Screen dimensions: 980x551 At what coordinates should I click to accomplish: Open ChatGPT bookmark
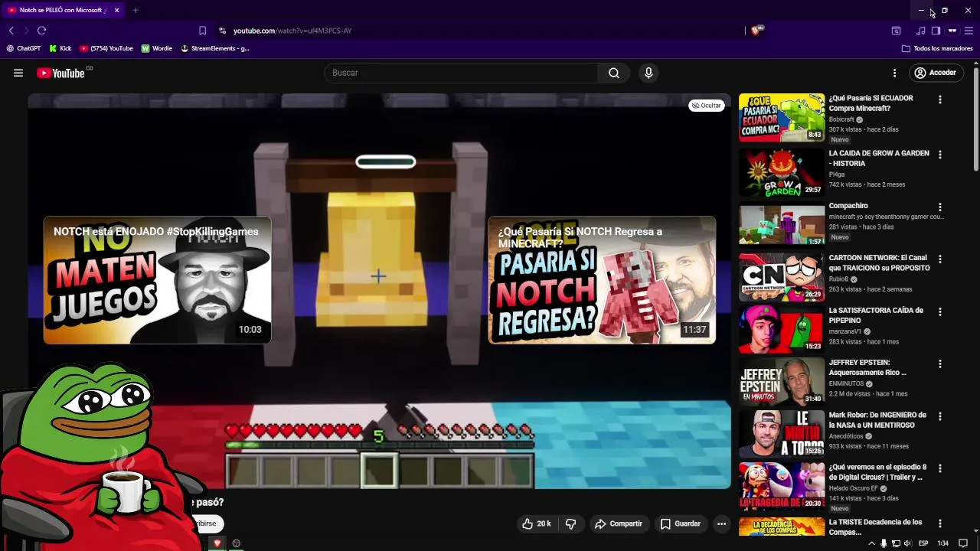(23, 48)
